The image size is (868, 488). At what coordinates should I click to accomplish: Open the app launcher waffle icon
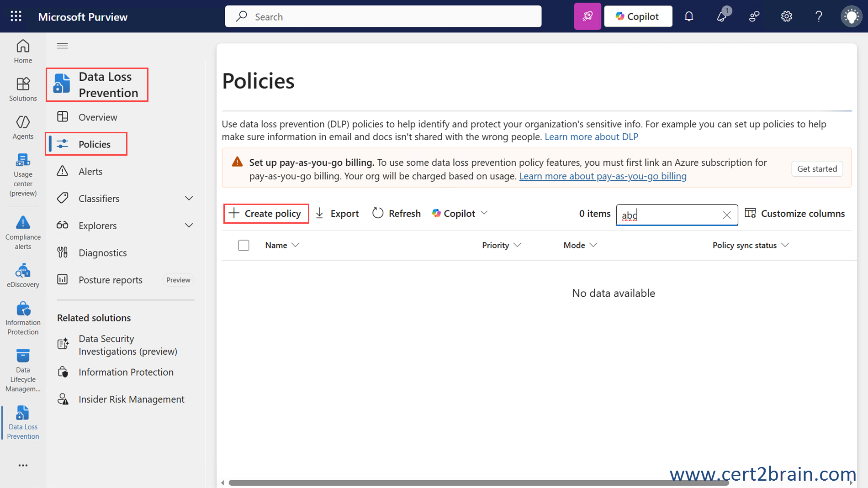tap(16, 16)
